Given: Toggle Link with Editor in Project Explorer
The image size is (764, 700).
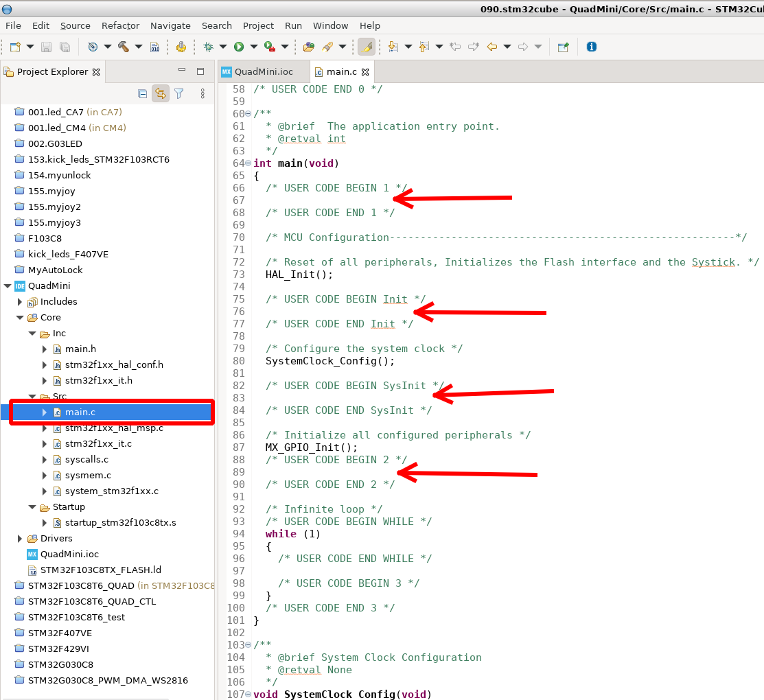Looking at the screenshot, I should coord(161,93).
